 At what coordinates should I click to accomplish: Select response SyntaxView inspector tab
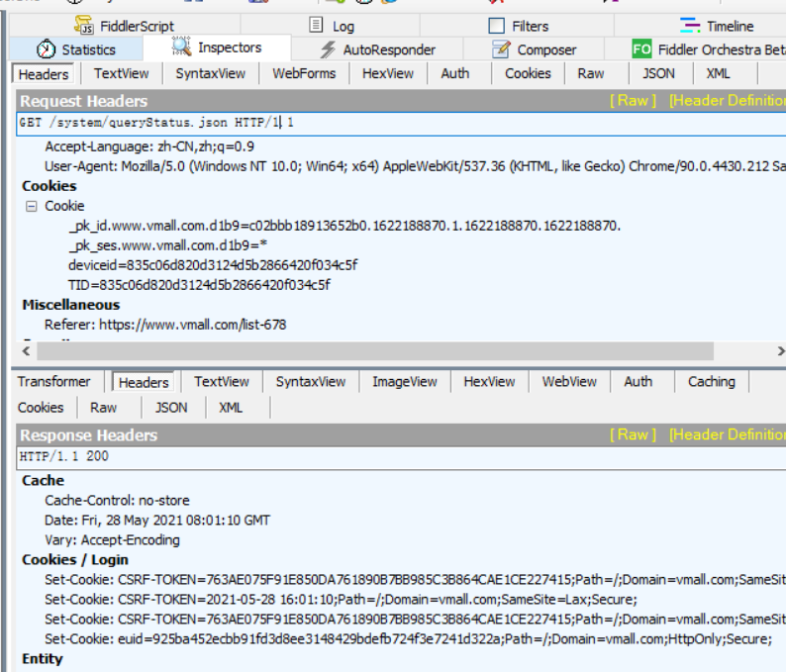pos(311,382)
